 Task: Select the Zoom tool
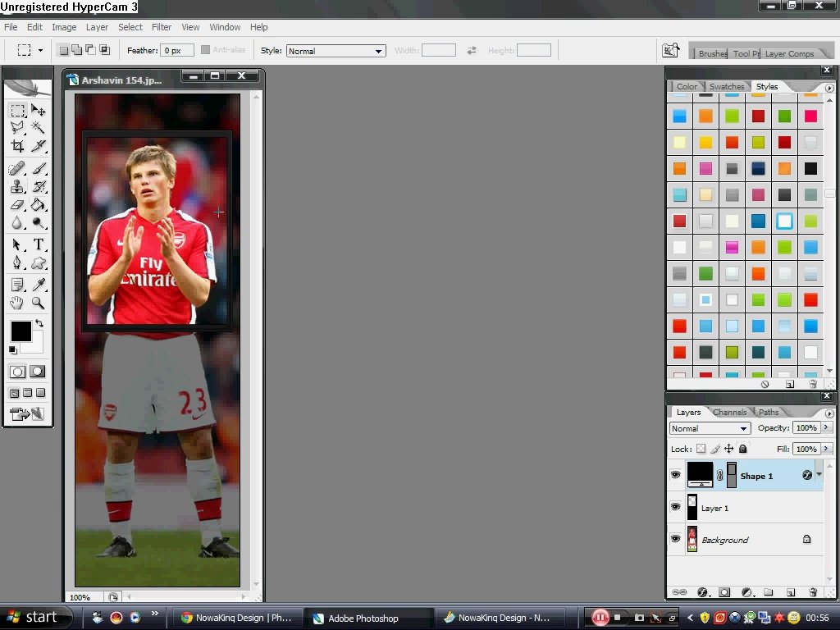pyautogui.click(x=38, y=303)
